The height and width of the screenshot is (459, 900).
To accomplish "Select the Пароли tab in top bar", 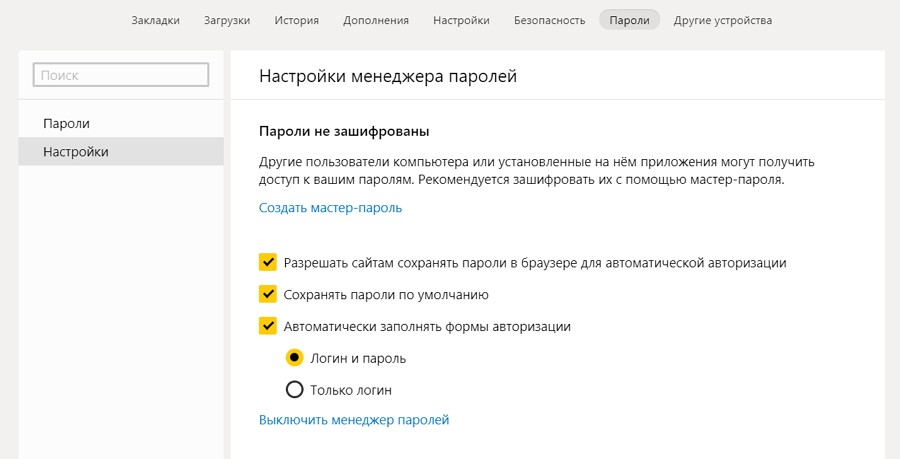I will [x=630, y=20].
